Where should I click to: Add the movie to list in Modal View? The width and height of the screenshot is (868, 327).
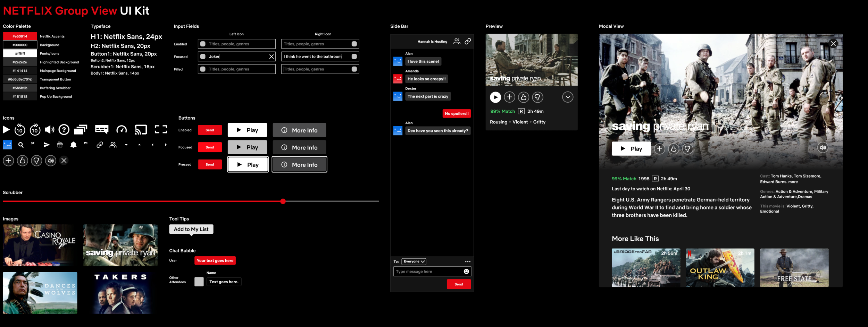659,149
